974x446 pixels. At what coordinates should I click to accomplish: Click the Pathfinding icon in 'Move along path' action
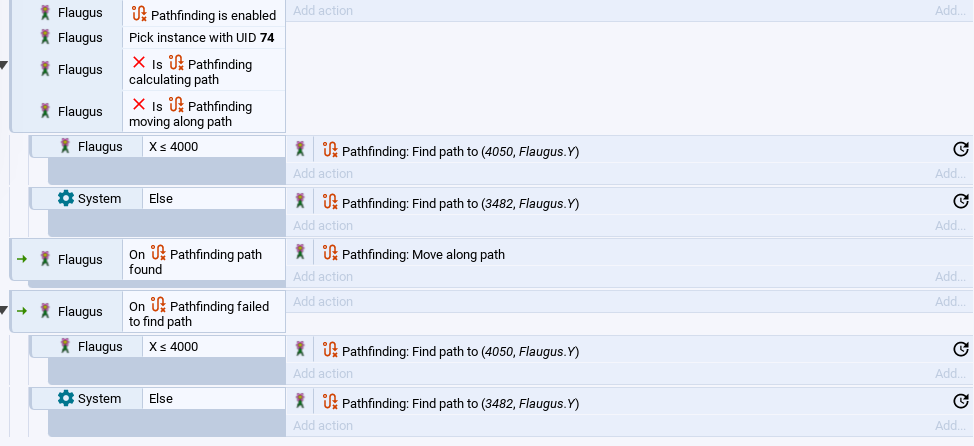331,253
